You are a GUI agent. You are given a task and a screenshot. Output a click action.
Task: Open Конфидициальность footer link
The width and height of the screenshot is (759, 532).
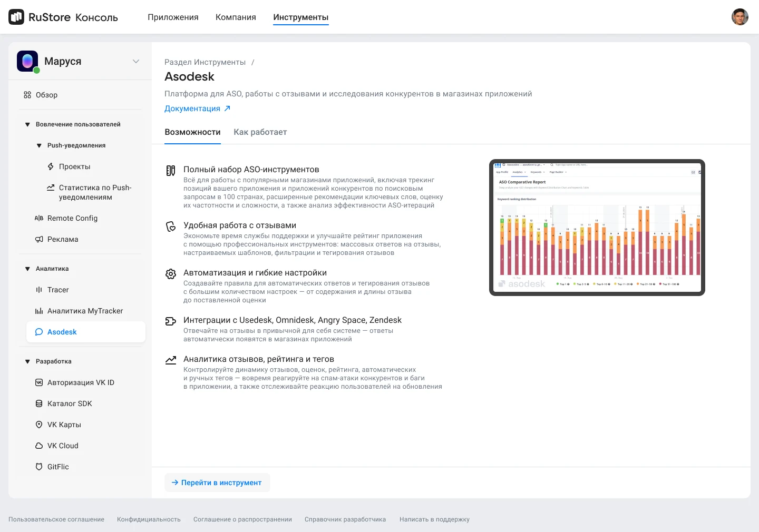click(x=149, y=519)
